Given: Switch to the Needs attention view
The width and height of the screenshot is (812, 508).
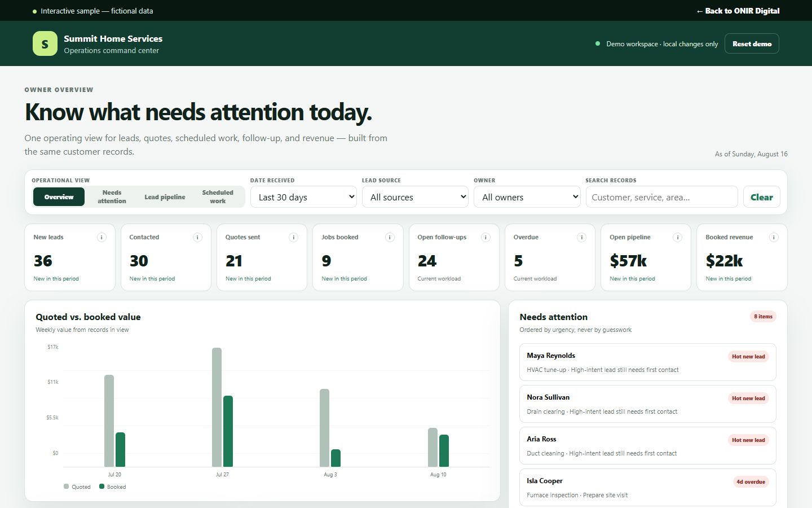Looking at the screenshot, I should coord(112,197).
